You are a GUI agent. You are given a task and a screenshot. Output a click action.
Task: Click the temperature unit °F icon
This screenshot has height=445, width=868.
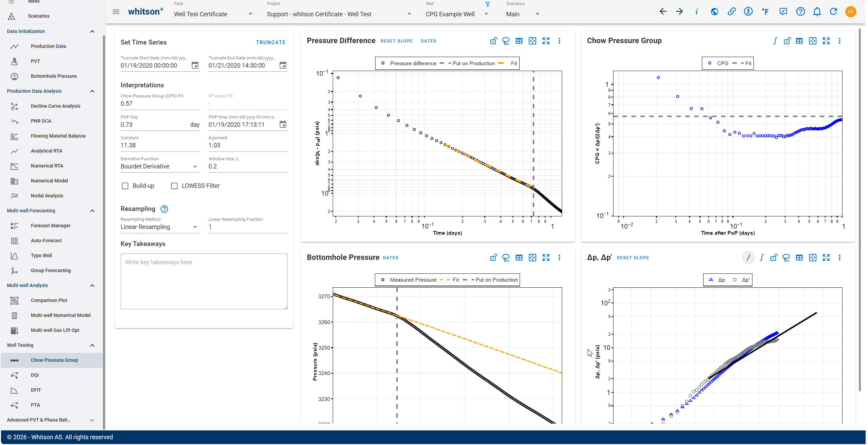tap(765, 12)
